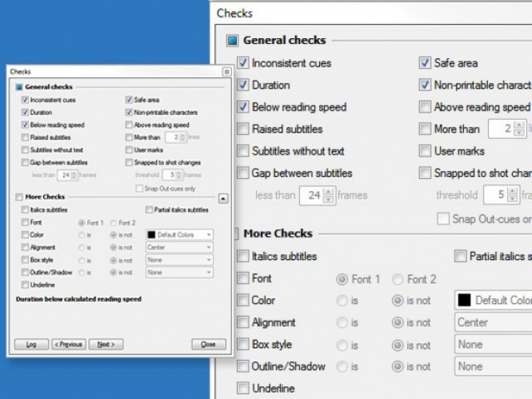Uncheck Safe area in the enlarged panel
This screenshot has width=532, height=399.
(425, 63)
